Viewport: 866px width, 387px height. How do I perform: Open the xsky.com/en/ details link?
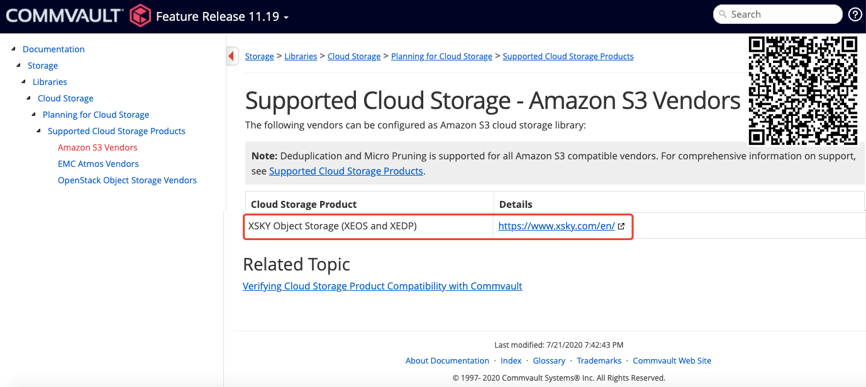pyautogui.click(x=557, y=226)
